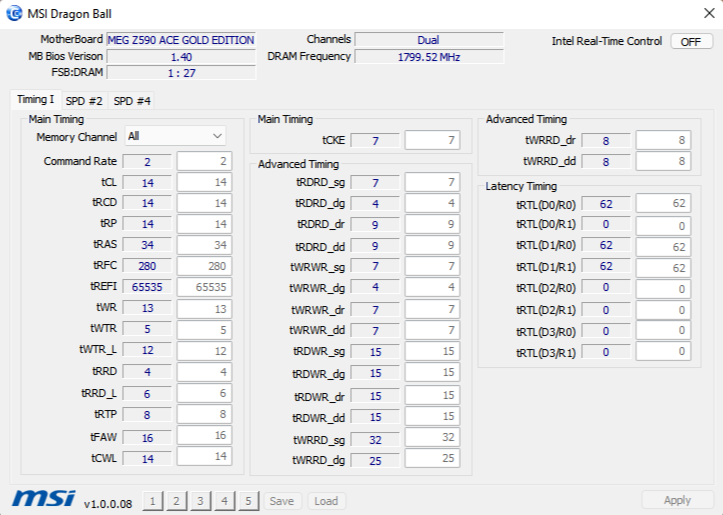Edit the tRP input field
This screenshot has height=515, width=723.
[x=204, y=224]
